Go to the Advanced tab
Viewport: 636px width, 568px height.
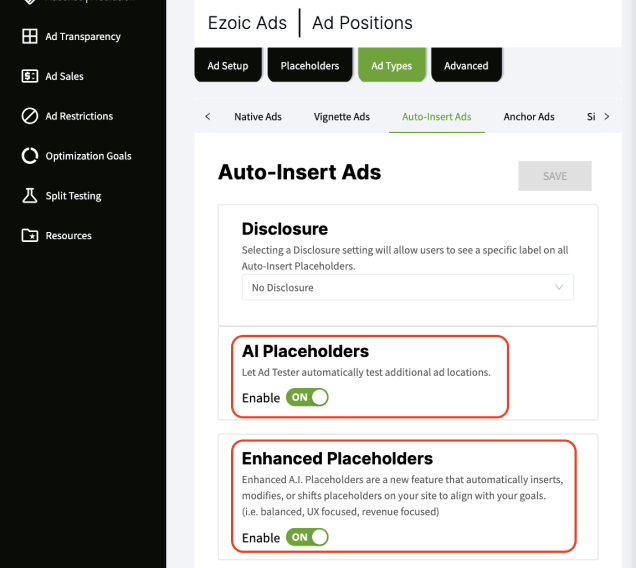click(466, 66)
